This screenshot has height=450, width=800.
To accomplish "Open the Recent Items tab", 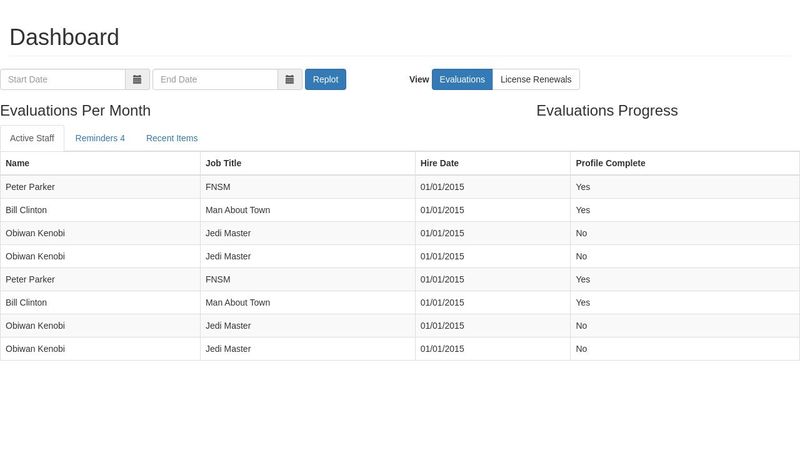I will [172, 138].
